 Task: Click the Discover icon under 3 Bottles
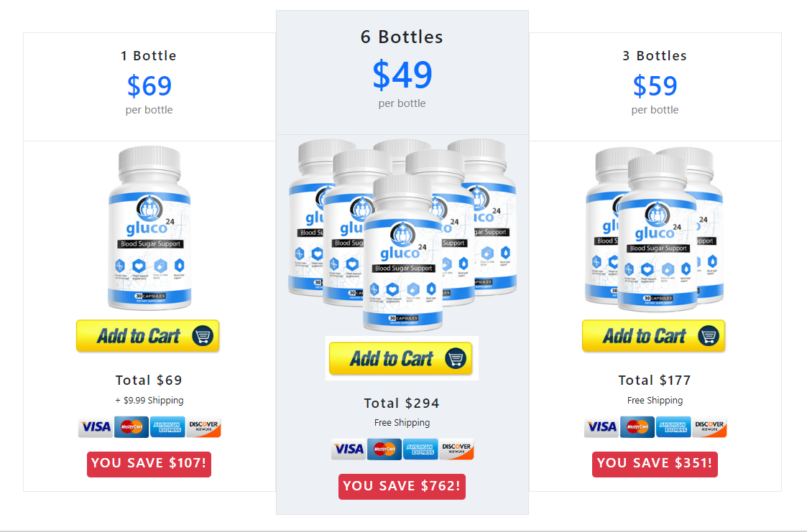pyautogui.click(x=710, y=426)
